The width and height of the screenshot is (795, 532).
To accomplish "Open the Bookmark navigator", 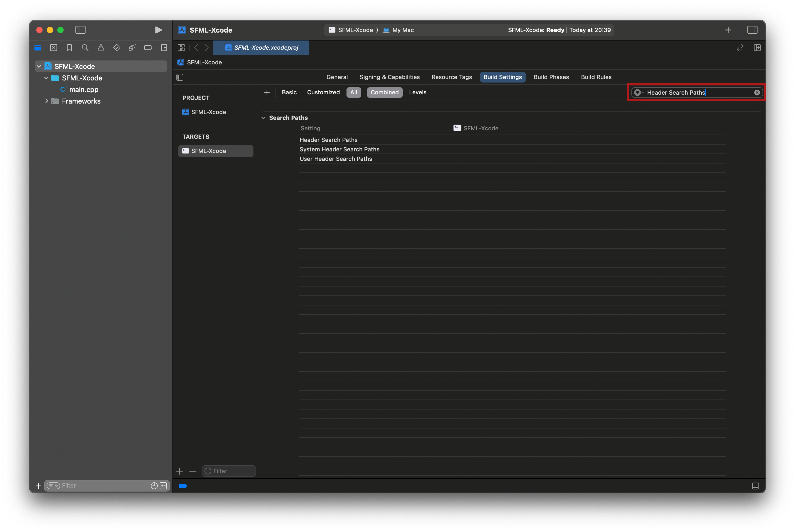I will point(69,48).
